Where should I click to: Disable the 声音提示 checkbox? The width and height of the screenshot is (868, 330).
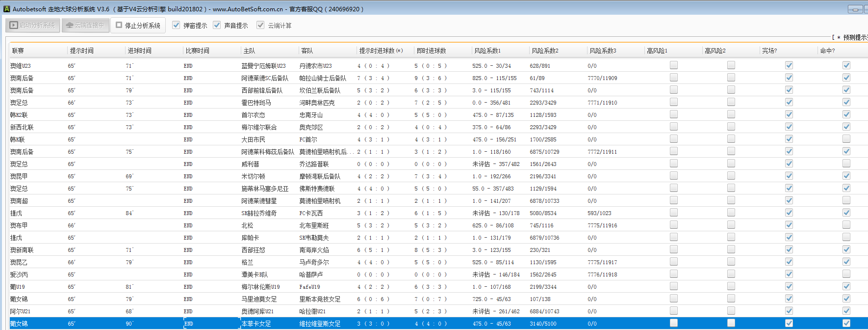click(x=217, y=25)
